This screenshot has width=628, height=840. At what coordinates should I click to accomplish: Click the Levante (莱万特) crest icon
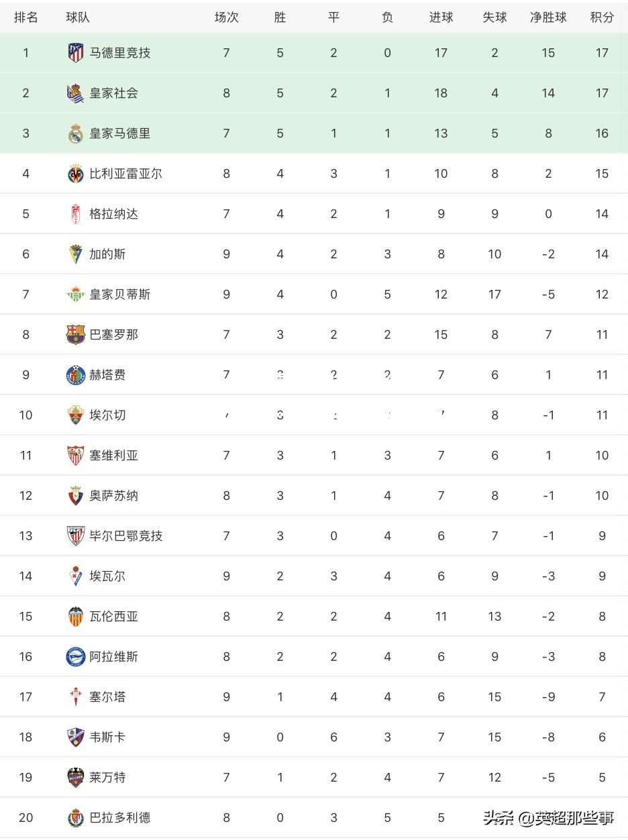coord(76,777)
